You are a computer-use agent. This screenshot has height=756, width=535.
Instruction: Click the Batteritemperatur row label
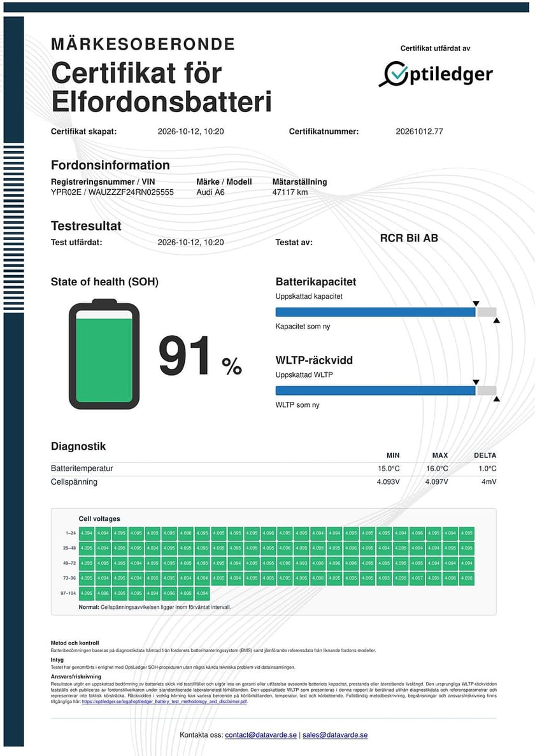pos(82,468)
